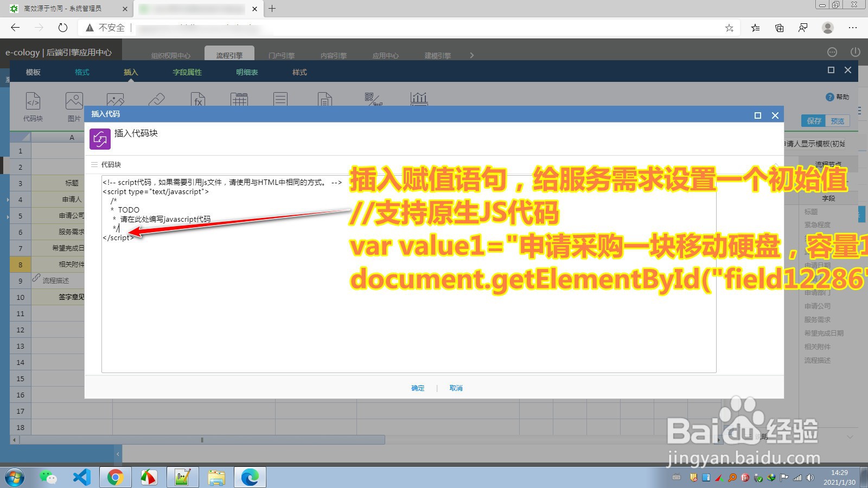Click the image-edit picture icon in toolbar
The height and width of the screenshot is (488, 868).
(x=115, y=100)
